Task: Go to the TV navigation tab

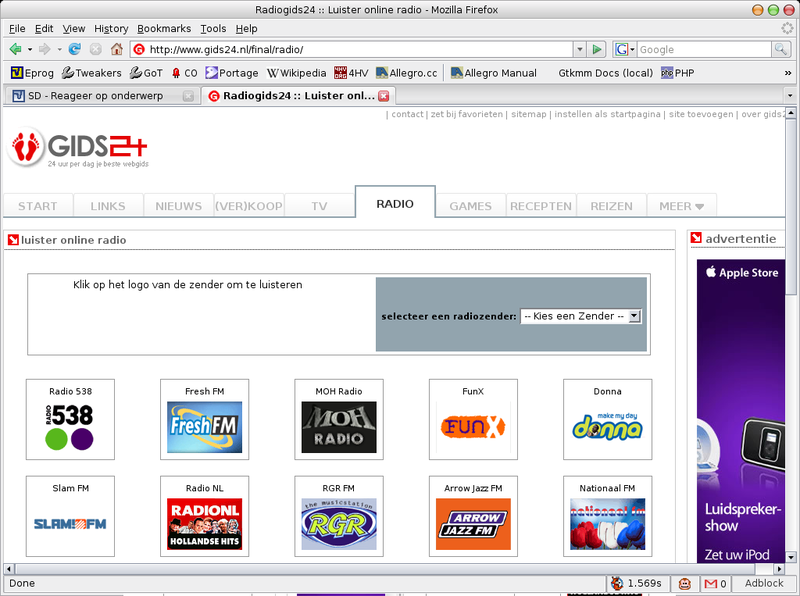Action: (x=319, y=206)
